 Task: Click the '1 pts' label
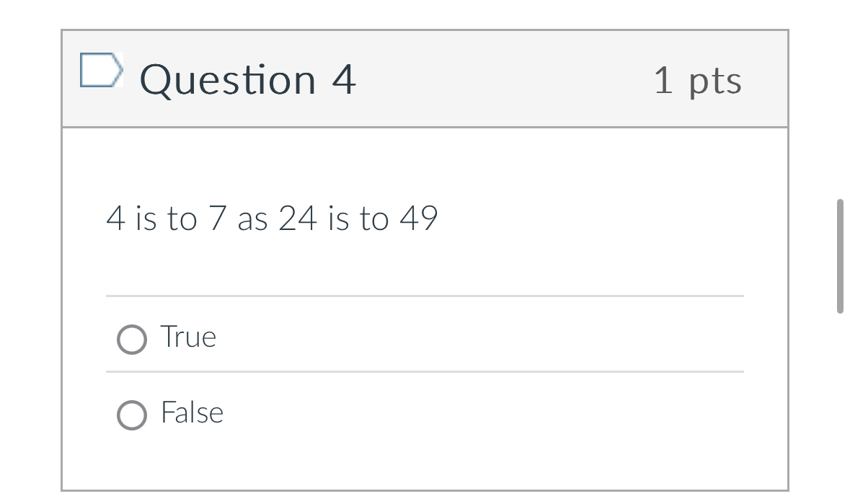[698, 79]
